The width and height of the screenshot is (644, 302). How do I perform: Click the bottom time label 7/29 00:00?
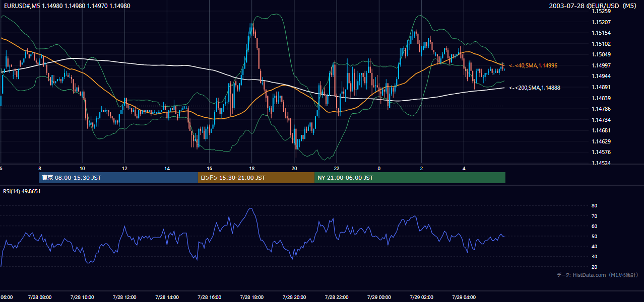(x=379, y=297)
